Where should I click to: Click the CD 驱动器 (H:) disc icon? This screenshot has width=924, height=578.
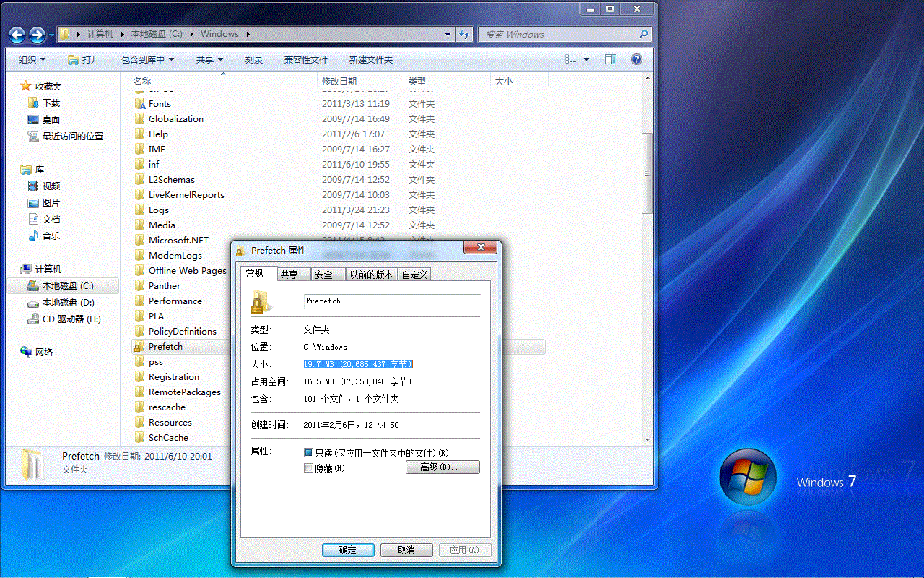[x=32, y=319]
